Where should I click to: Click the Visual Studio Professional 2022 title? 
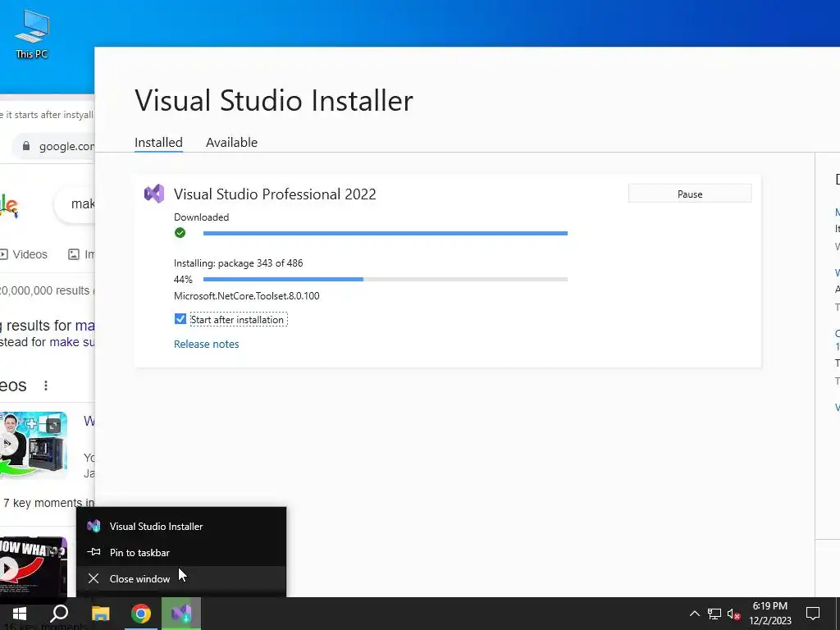coord(275,194)
